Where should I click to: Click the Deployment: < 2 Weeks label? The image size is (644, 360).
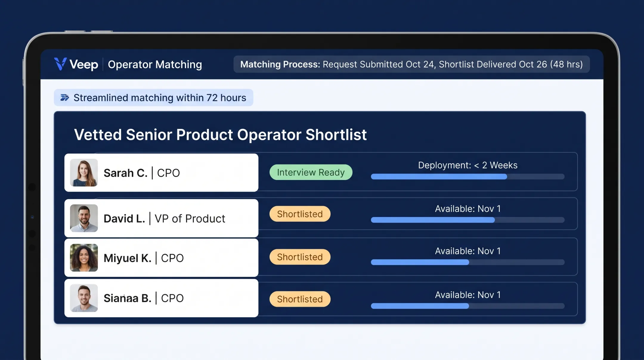pyautogui.click(x=467, y=165)
